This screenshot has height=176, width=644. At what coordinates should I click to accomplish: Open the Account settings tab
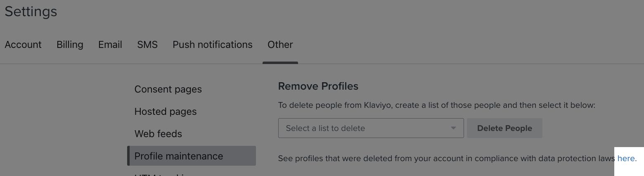[x=23, y=45]
